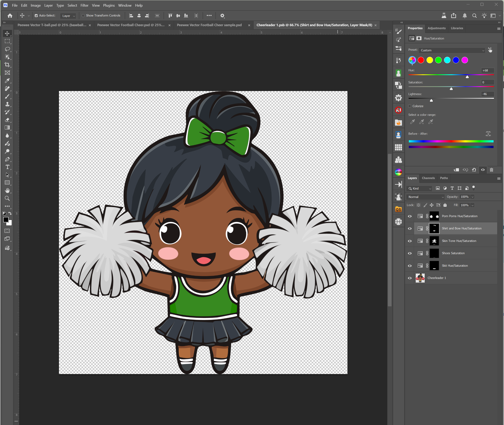Open Peewee Vector T-ball.psd document tab
504x425 pixels.
click(x=52, y=25)
